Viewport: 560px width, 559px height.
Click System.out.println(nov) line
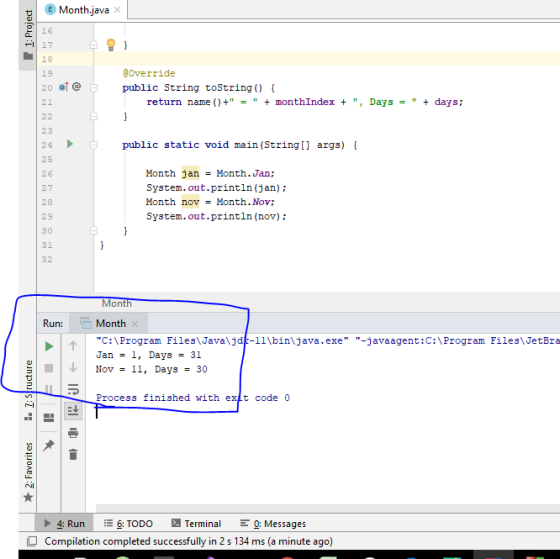pos(216,216)
